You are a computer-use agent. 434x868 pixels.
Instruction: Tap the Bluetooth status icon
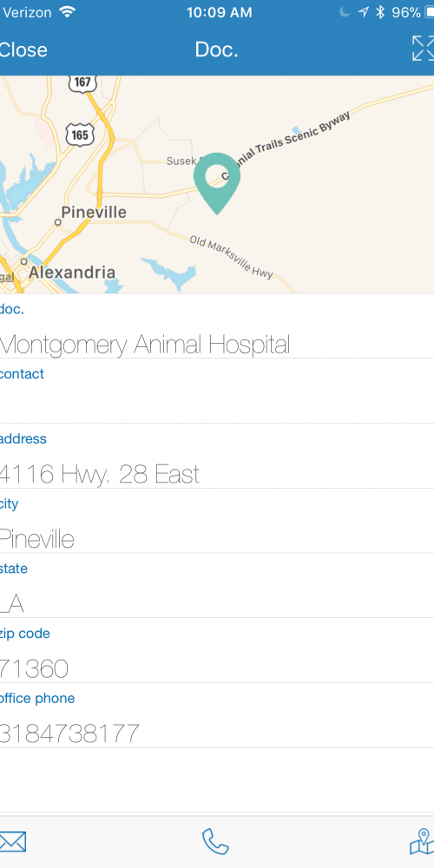coord(380,13)
